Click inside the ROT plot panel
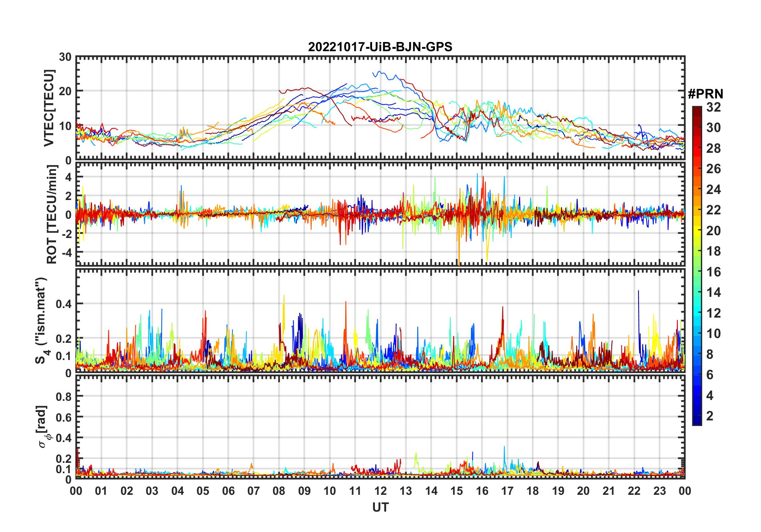 click(380, 214)
